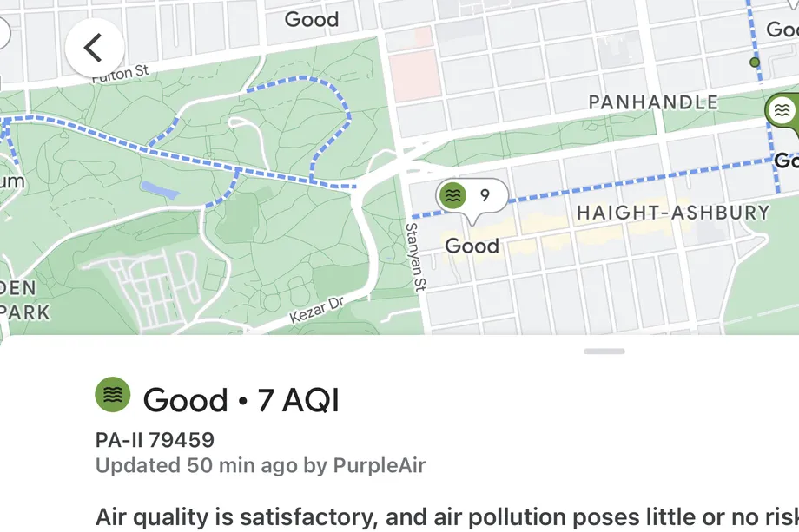Screen dimensions: 799x532
Task: Click the PANHANDLE neighborhood label
Action: (x=653, y=102)
